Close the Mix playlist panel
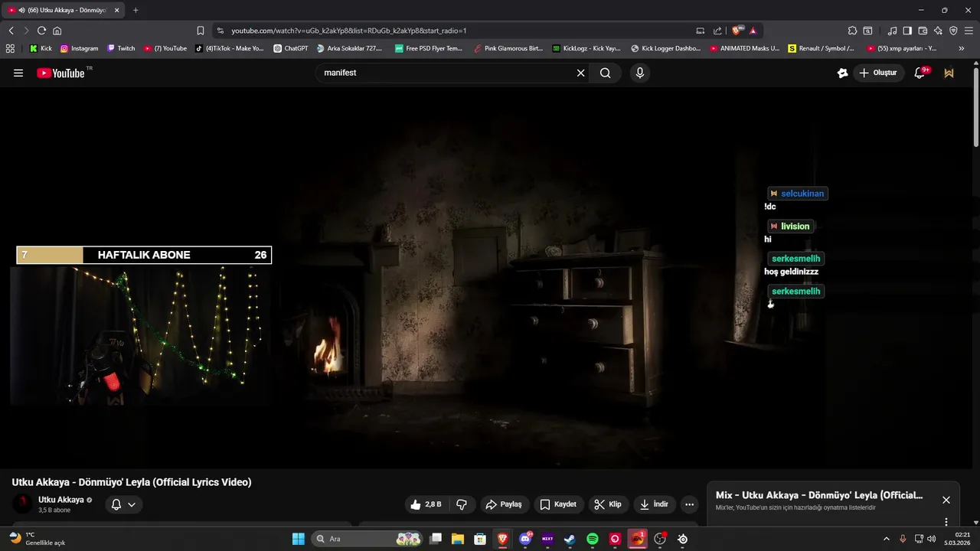980x551 pixels. click(x=946, y=500)
